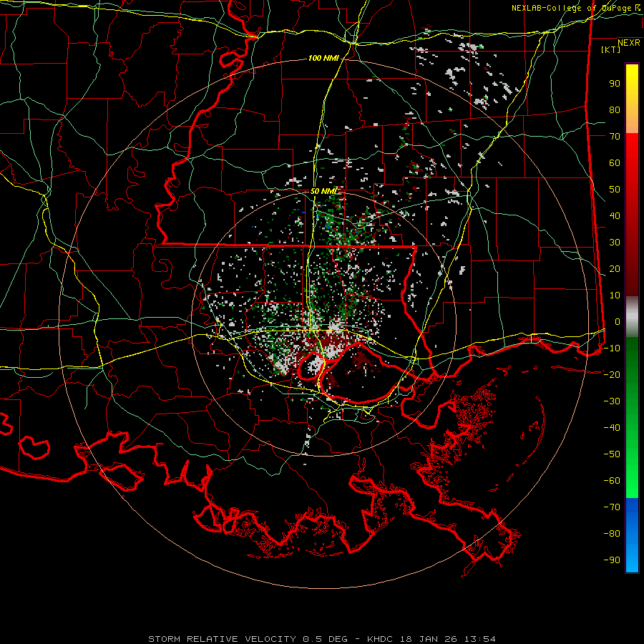Click the 30 value on velocity scale
The height and width of the screenshot is (644, 644).
615,243
